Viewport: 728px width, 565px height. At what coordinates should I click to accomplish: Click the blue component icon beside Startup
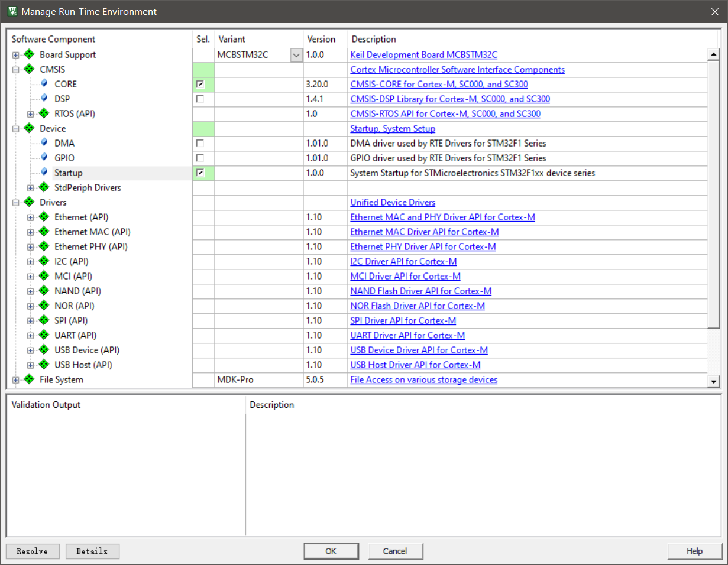pyautogui.click(x=44, y=173)
